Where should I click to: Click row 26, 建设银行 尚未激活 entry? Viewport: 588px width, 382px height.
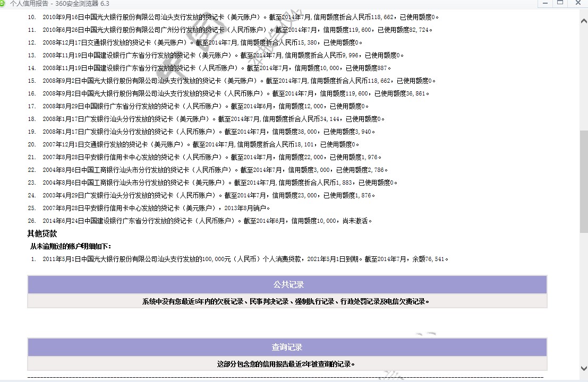[x=200, y=221]
